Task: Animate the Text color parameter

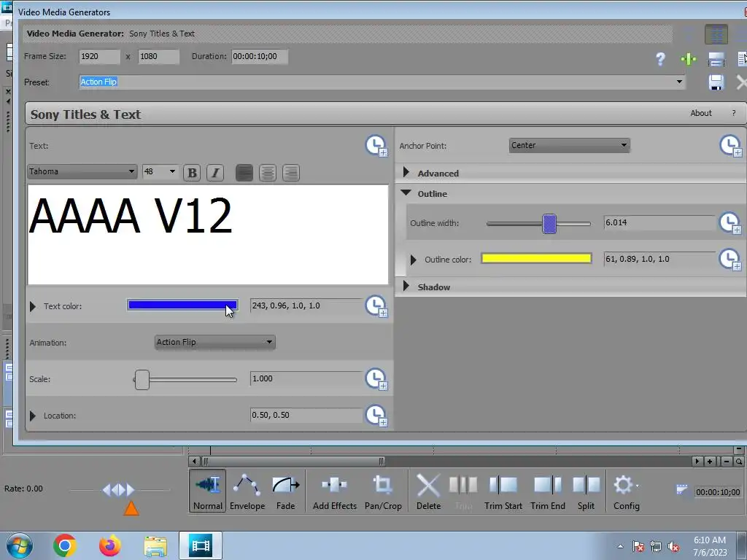Action: click(376, 306)
